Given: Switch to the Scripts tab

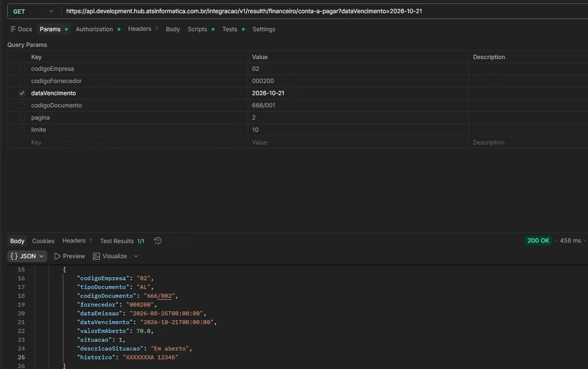Looking at the screenshot, I should (x=197, y=29).
